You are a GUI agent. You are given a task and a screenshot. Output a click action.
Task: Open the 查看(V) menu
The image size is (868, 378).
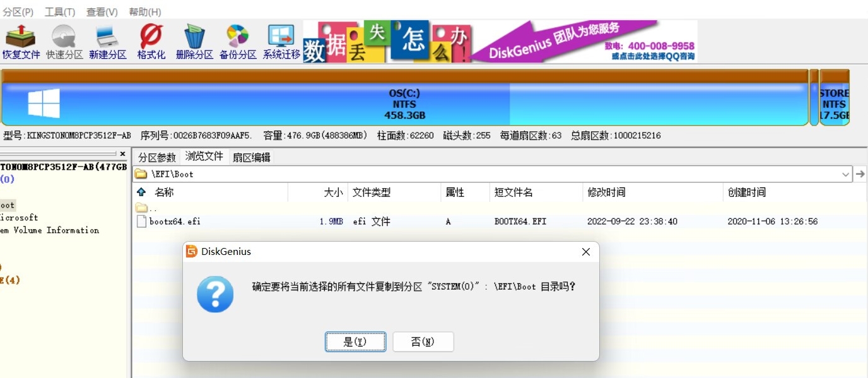pos(102,12)
